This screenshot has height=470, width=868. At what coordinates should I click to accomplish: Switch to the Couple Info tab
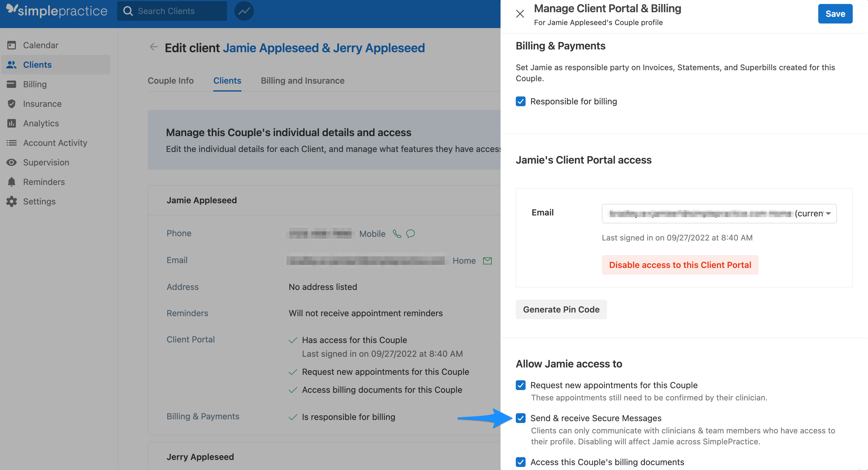click(171, 81)
